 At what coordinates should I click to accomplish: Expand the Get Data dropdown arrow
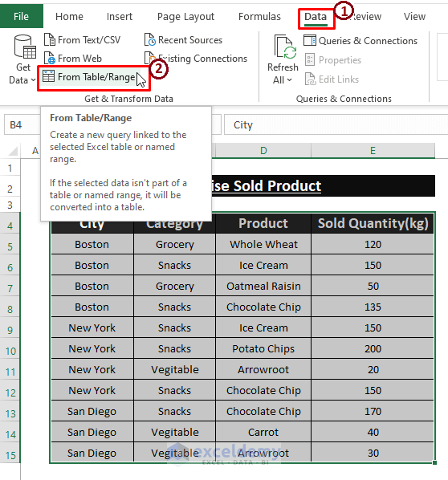coord(33,80)
